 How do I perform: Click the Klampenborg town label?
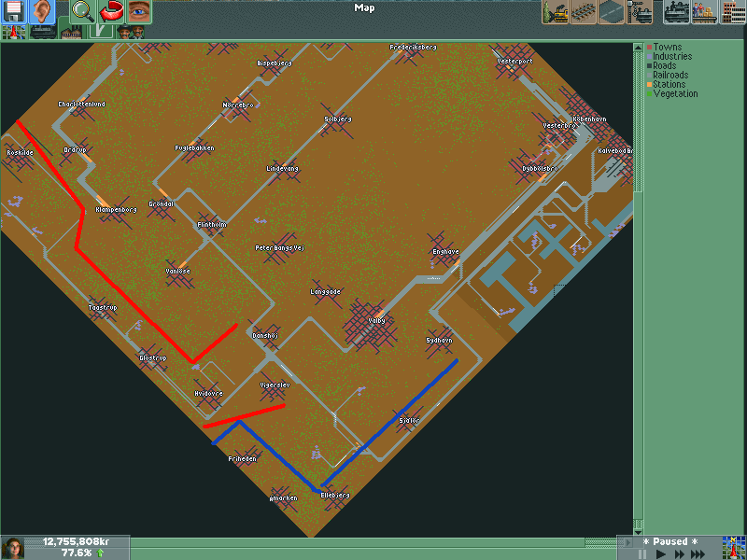point(116,209)
